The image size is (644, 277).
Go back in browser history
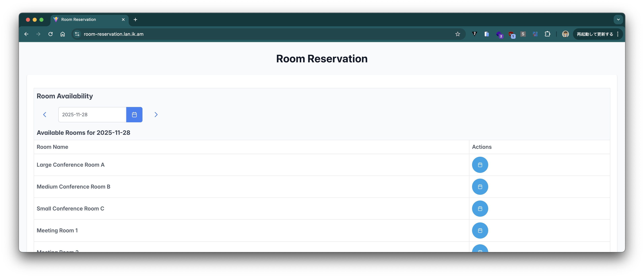26,34
